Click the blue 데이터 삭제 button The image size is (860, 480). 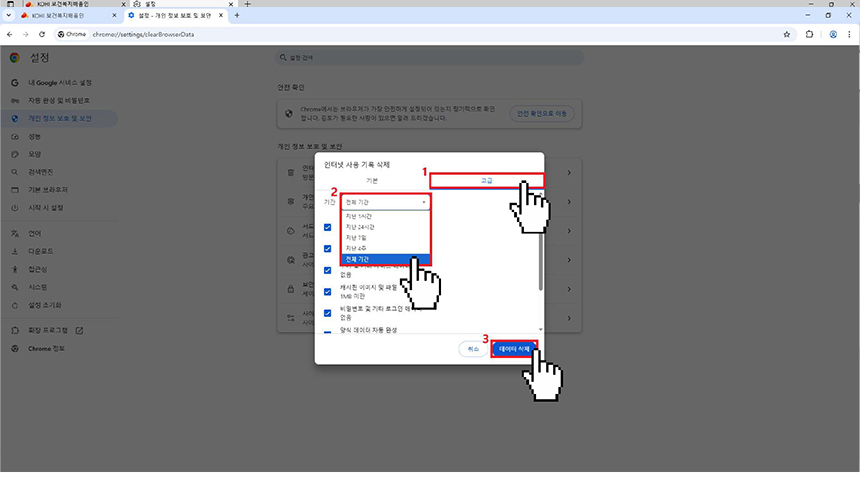click(x=514, y=349)
